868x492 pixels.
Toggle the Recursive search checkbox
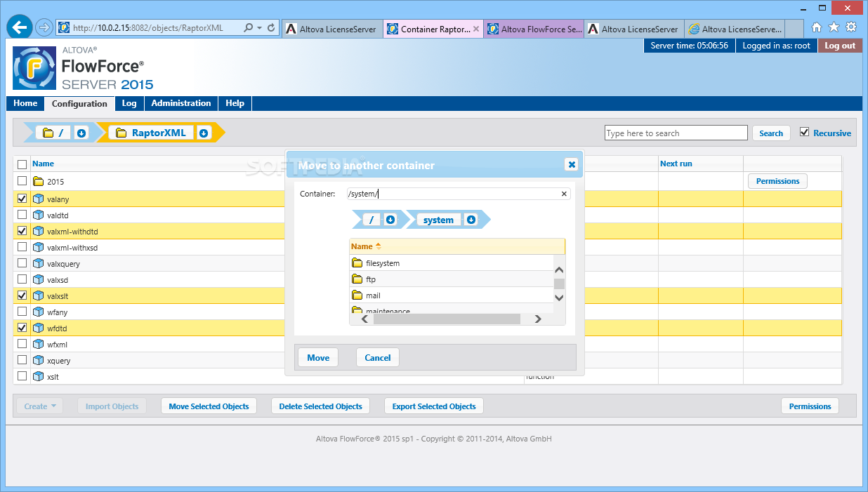pos(805,132)
